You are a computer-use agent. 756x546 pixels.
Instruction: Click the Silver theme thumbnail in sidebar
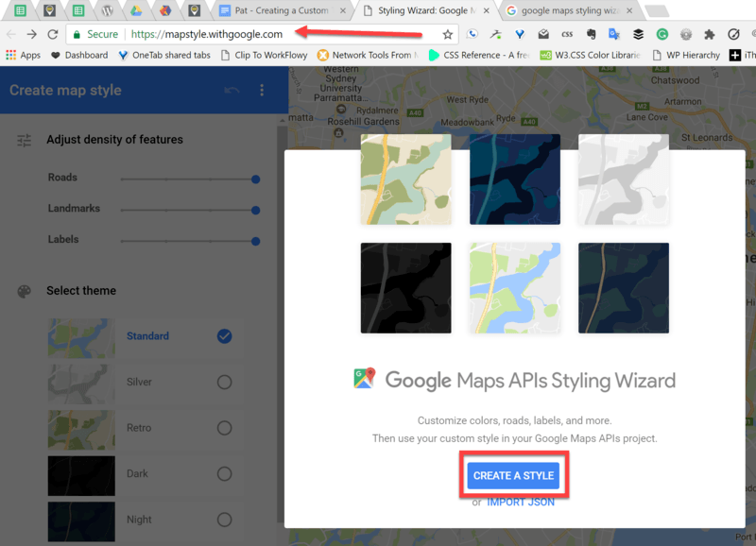[x=81, y=384]
